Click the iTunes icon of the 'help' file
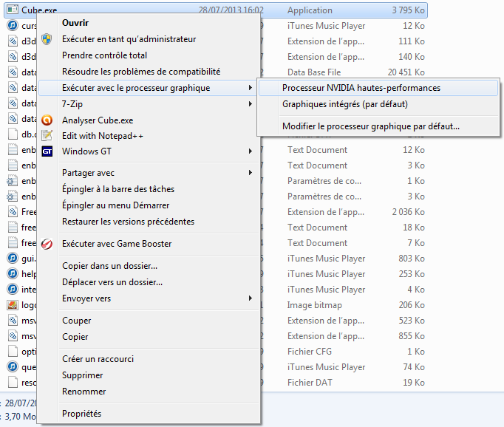The height and width of the screenshot is (427, 504). [13, 273]
